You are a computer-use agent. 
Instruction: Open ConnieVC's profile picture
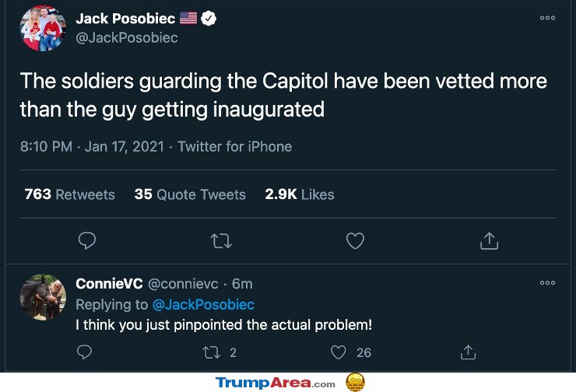(43, 297)
